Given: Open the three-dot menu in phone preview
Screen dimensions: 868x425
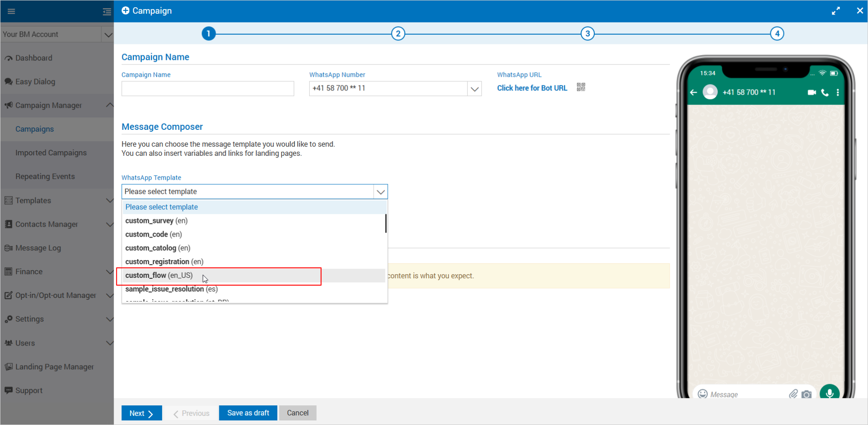Looking at the screenshot, I should tap(838, 92).
